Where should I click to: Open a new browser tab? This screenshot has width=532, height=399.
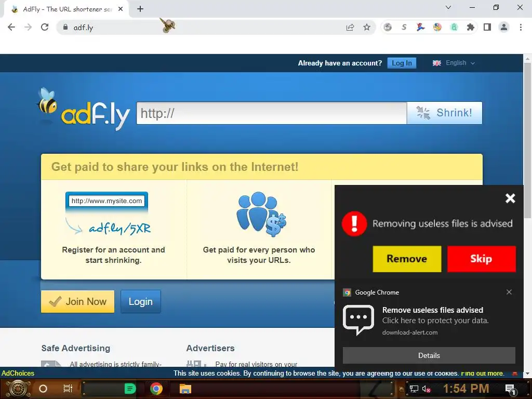pyautogui.click(x=140, y=9)
